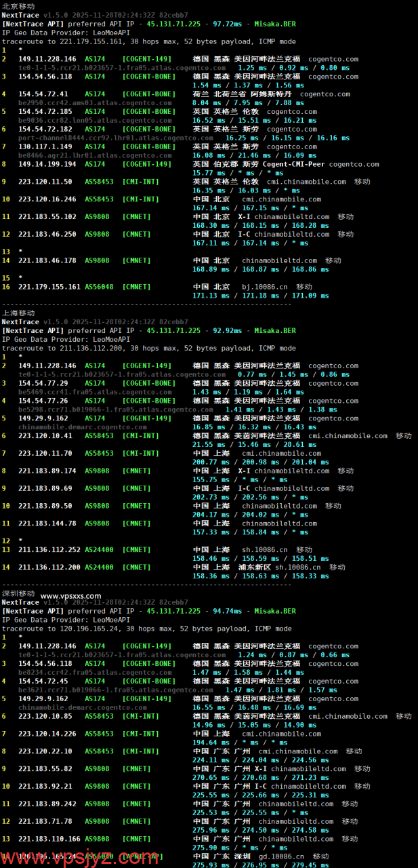Screen dimensions: 418x868
Task: Click hop IP 154.54.72.182
Action: (x=45, y=130)
